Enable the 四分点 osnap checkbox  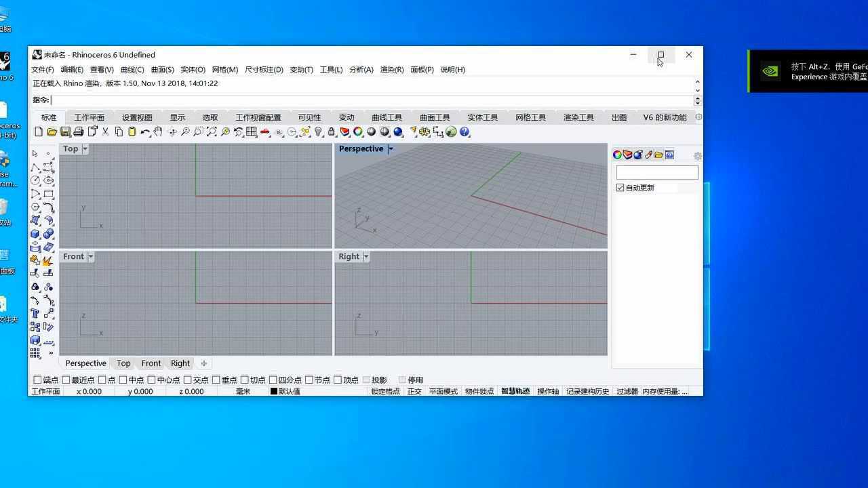tap(273, 380)
